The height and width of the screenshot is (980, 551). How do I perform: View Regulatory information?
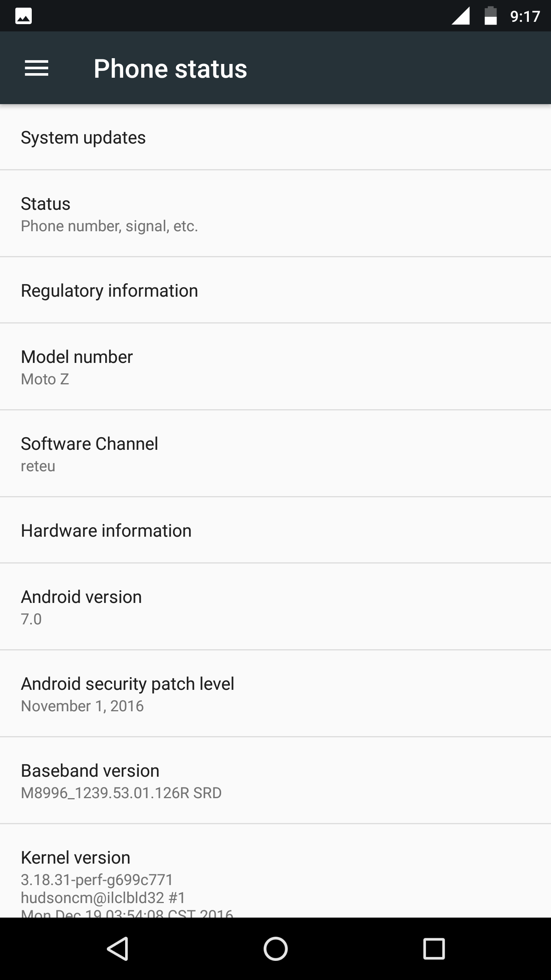click(x=275, y=291)
